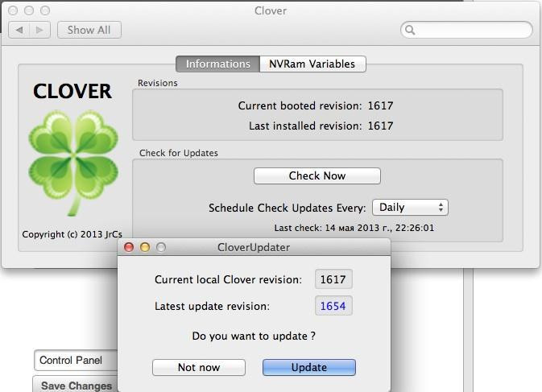Switch to the Informations tab
542x392 pixels.
click(x=217, y=64)
